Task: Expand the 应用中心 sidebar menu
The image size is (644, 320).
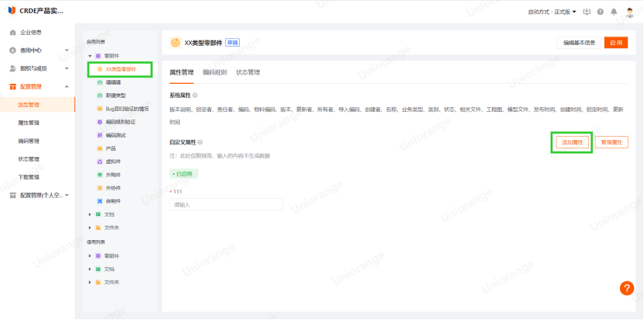Action: click(67, 50)
